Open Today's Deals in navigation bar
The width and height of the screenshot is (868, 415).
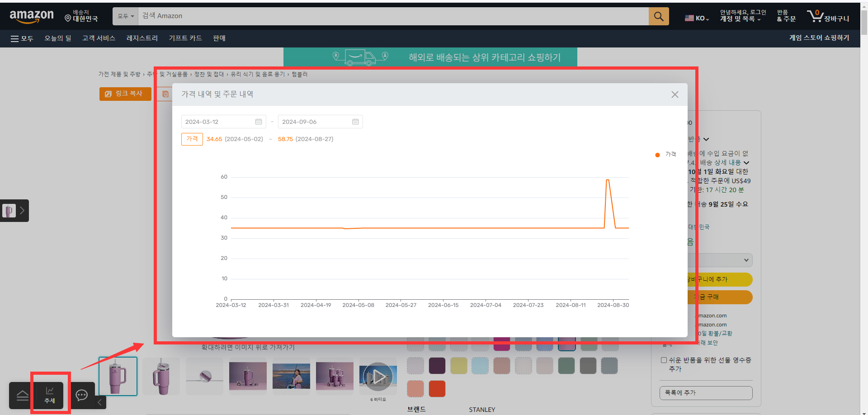click(x=58, y=38)
